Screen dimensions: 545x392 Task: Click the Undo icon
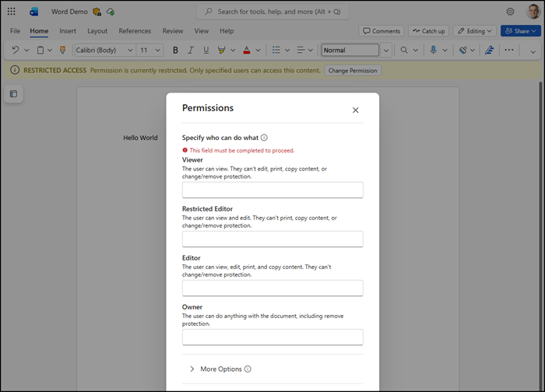[16, 50]
